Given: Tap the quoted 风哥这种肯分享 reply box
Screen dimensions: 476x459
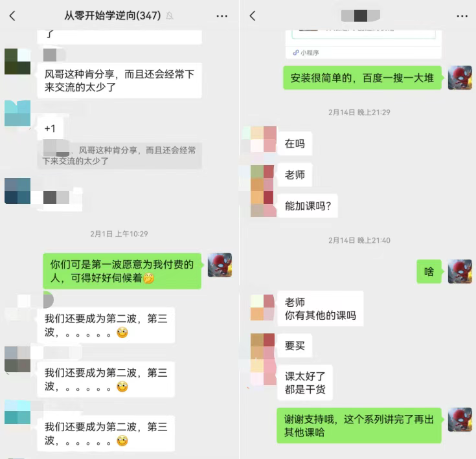Looking at the screenshot, I should (x=120, y=155).
